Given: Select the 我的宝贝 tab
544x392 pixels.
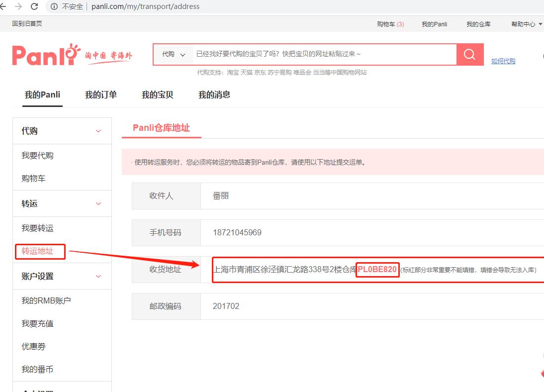Looking at the screenshot, I should point(158,95).
